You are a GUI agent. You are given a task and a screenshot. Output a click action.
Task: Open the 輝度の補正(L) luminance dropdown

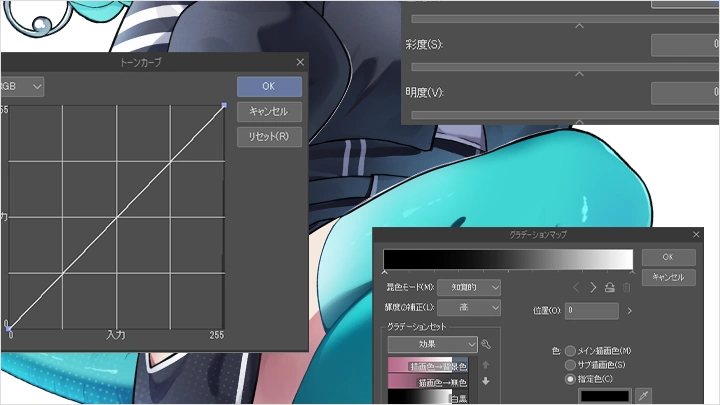point(469,308)
